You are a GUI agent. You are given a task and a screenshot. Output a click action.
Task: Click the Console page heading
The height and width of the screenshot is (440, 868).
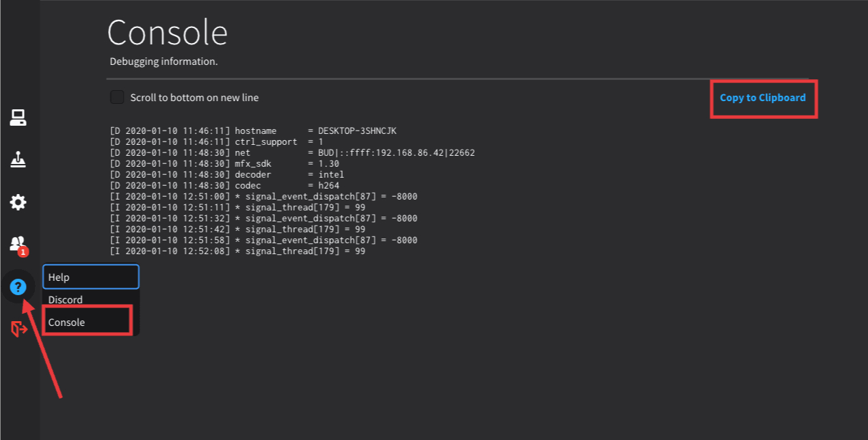[x=168, y=31]
